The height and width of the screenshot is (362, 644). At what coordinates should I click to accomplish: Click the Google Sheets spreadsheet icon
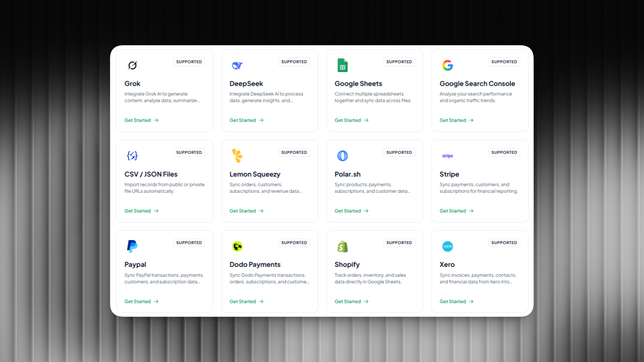tap(342, 65)
